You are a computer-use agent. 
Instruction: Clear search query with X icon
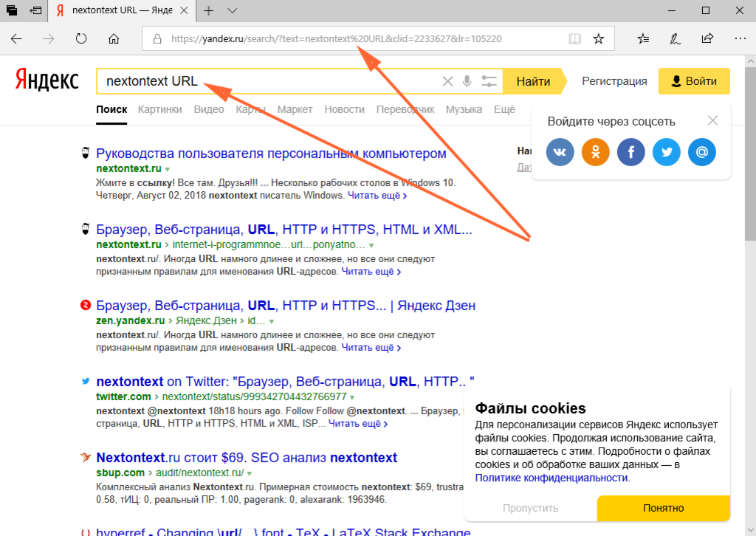point(447,81)
